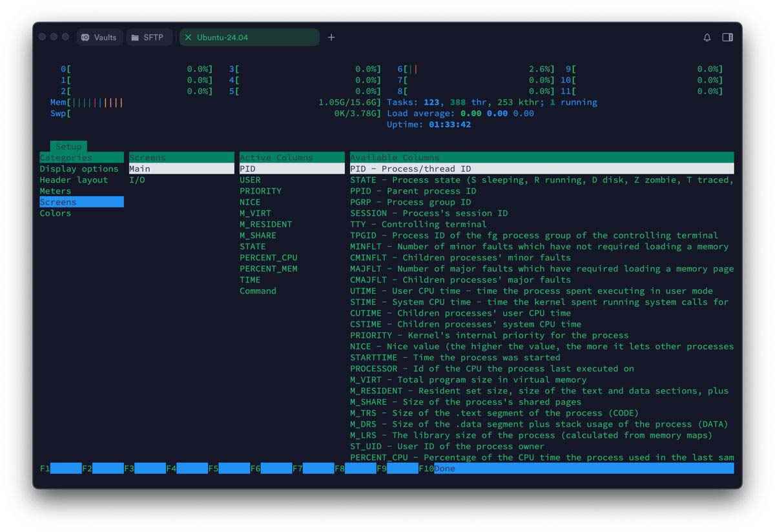Select 'M_VIRT - Total program size' row
Screen dimensions: 775x532
(542, 380)
